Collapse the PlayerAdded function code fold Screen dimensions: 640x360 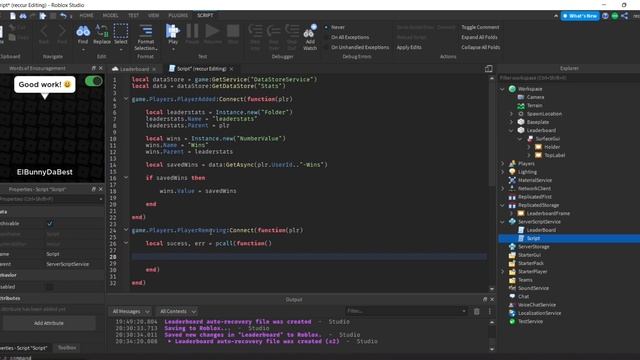pyautogui.click(x=126, y=99)
